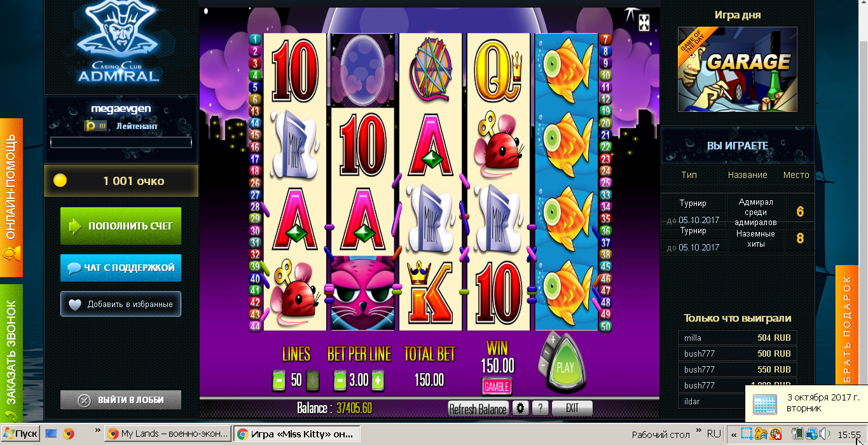
Task: Click the green PLAY spin button
Action: [x=565, y=367]
